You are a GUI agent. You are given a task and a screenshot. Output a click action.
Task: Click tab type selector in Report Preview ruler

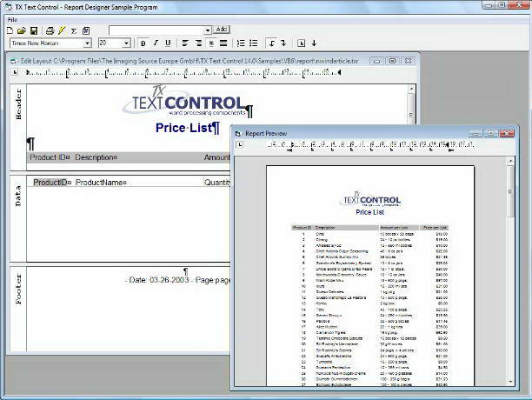click(x=240, y=144)
